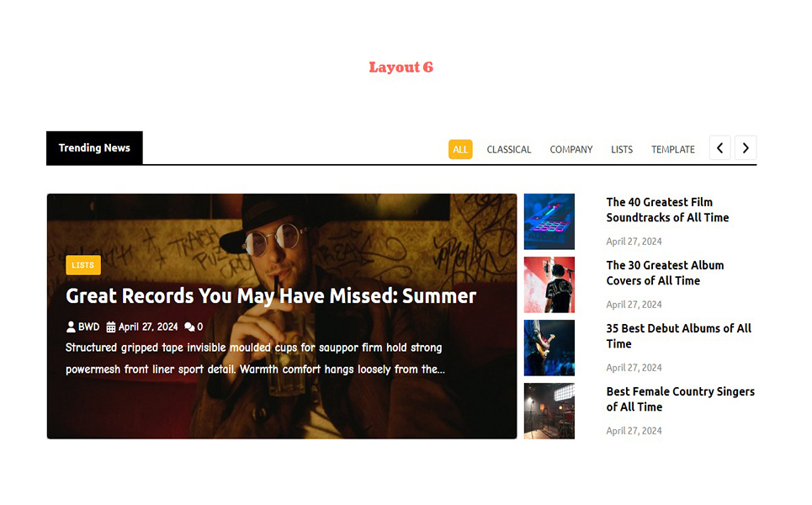Open The 30 Greatest Album Covers article
The image size is (812, 505).
click(665, 273)
